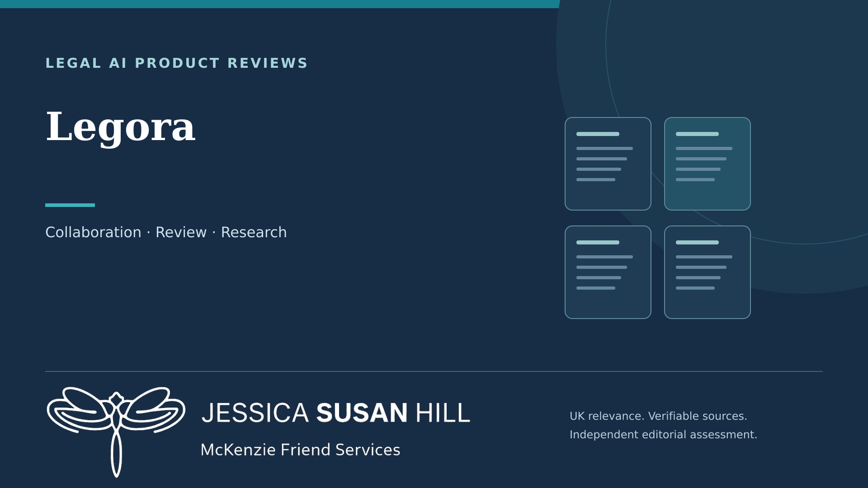Click the dragonfly logo

point(116,432)
